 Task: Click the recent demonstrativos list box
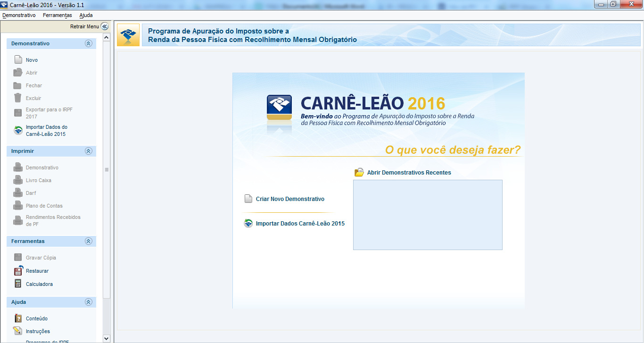tap(428, 215)
